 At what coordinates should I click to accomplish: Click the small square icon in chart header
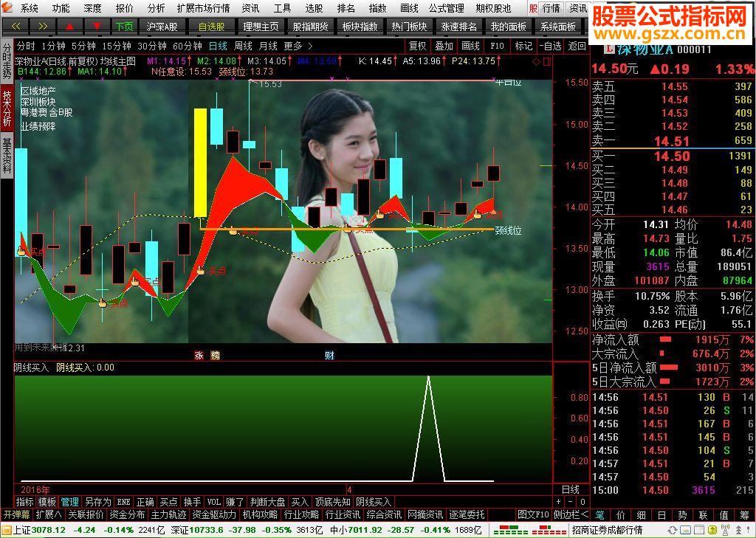coord(547,62)
